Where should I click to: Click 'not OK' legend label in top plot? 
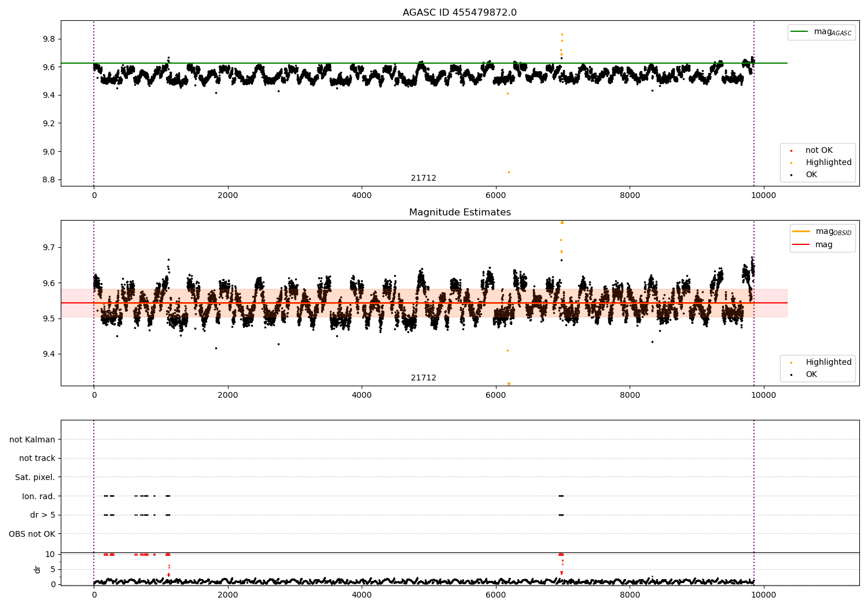pos(819,151)
